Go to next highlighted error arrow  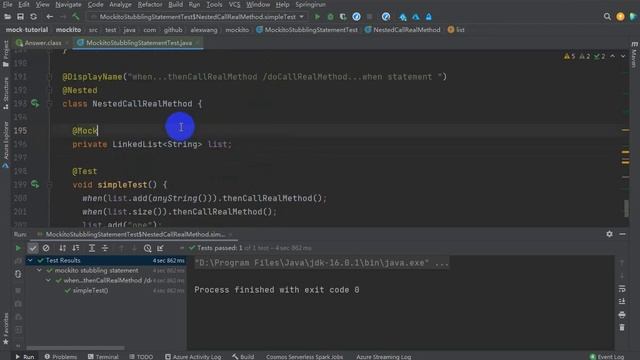tap(623, 56)
